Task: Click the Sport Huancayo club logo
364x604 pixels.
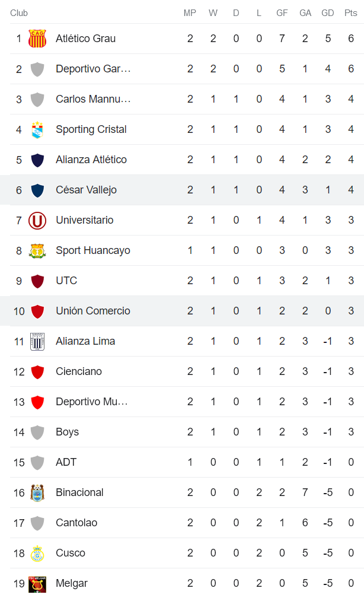Action: click(37, 250)
